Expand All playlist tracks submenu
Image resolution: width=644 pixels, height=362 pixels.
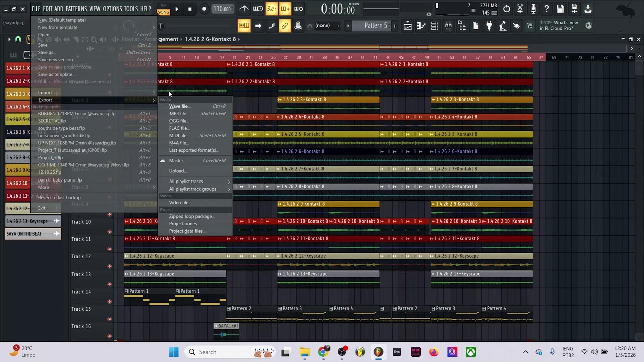(195, 182)
